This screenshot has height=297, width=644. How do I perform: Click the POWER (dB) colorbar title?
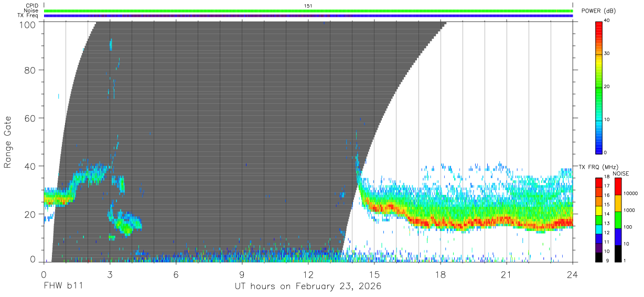coord(598,11)
